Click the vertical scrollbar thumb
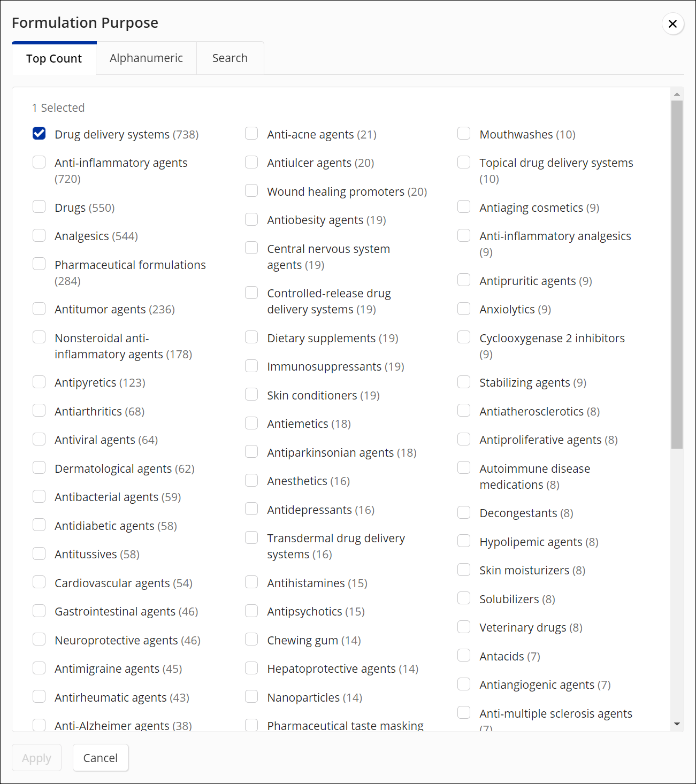696x784 pixels. [x=677, y=274]
